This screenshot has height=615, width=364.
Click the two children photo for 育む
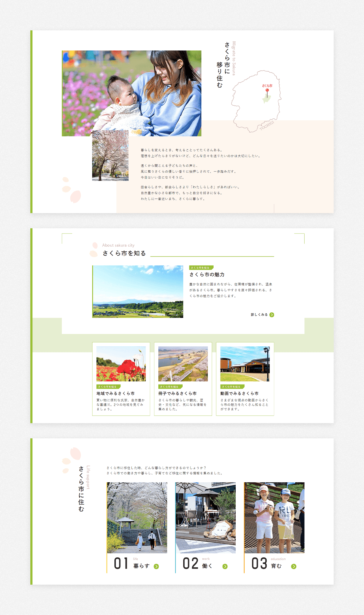tap(274, 518)
